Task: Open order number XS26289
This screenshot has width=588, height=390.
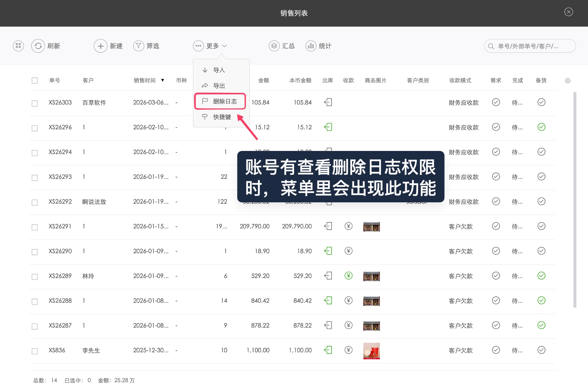Action: point(60,276)
